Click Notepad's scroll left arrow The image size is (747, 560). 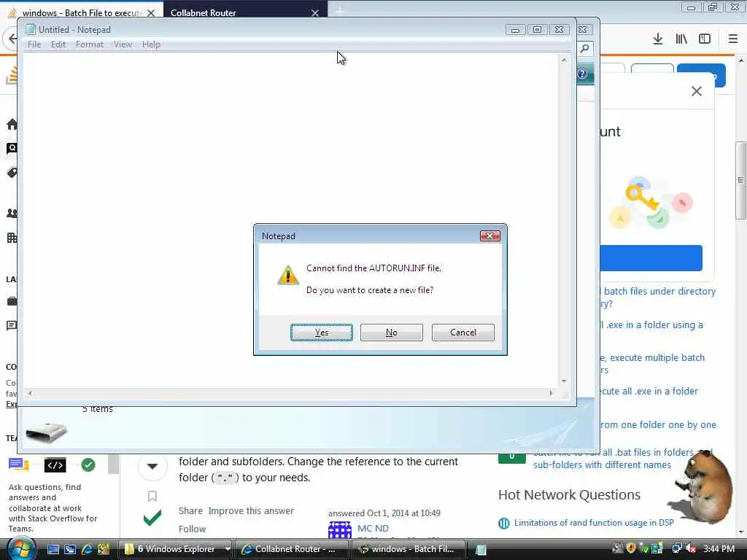[30, 393]
